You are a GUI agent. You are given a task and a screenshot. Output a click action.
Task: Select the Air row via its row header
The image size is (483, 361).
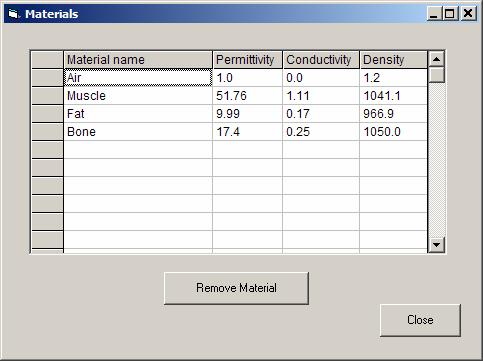point(47,78)
